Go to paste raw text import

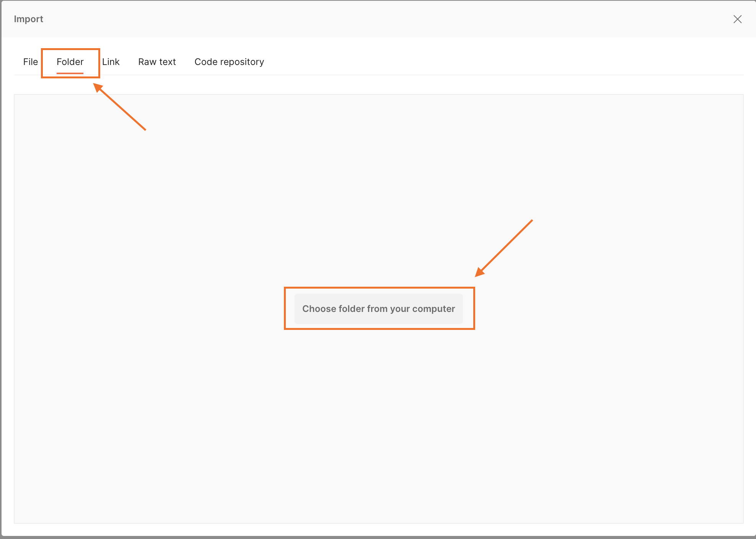pos(157,62)
